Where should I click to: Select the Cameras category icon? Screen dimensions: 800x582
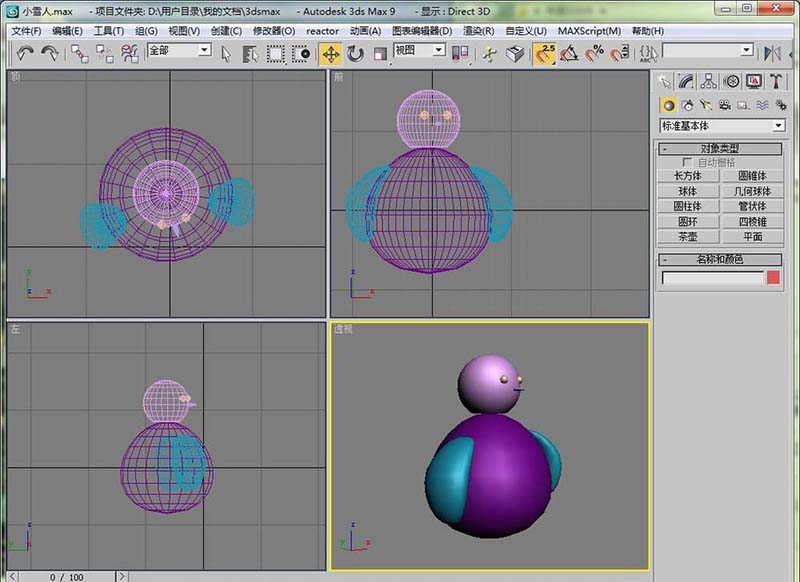[x=724, y=105]
